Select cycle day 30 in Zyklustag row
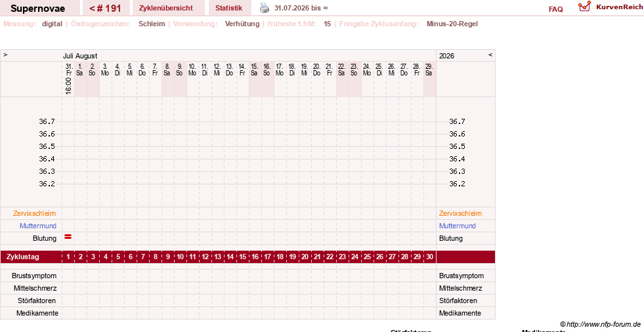 tap(429, 257)
